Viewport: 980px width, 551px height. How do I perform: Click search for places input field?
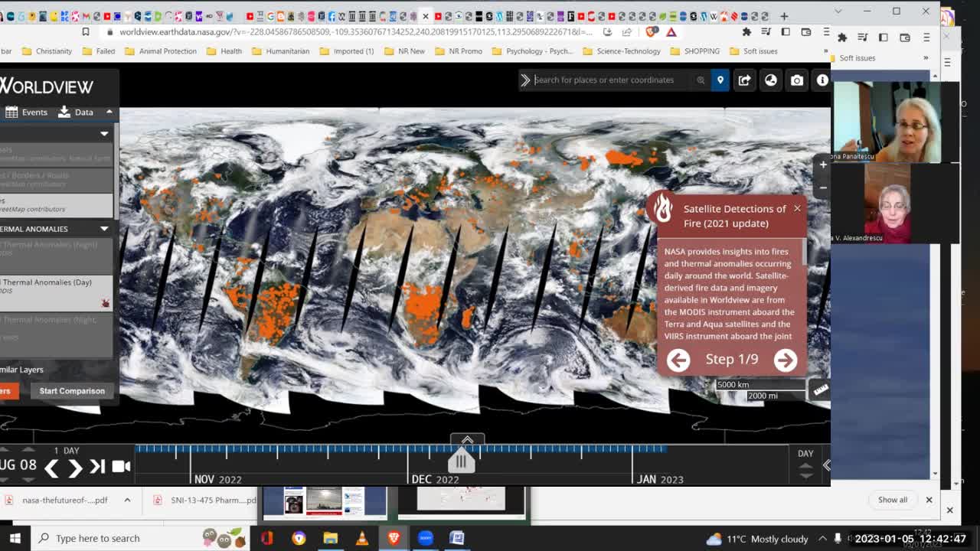click(x=612, y=80)
